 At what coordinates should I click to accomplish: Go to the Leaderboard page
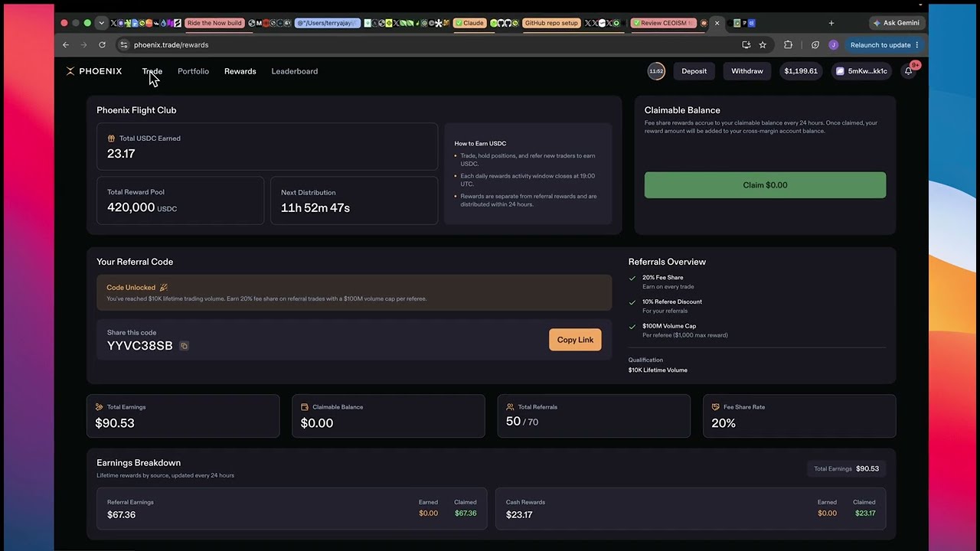coord(294,71)
